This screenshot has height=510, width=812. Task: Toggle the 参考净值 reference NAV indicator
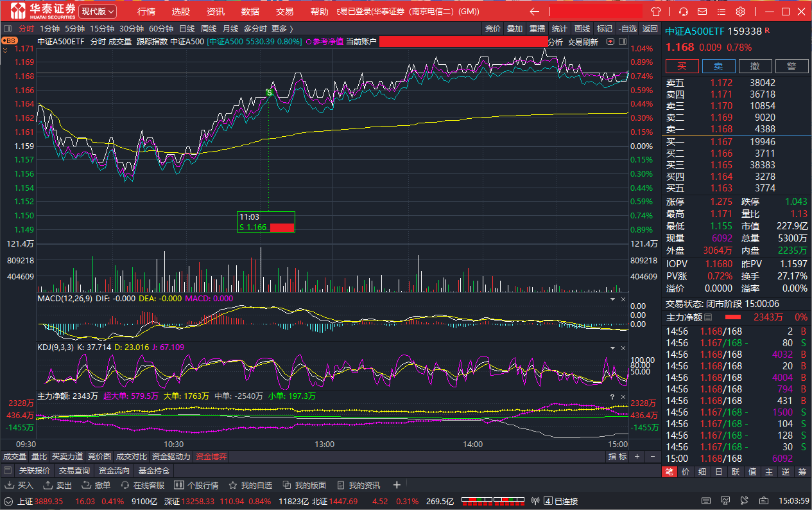click(x=325, y=42)
